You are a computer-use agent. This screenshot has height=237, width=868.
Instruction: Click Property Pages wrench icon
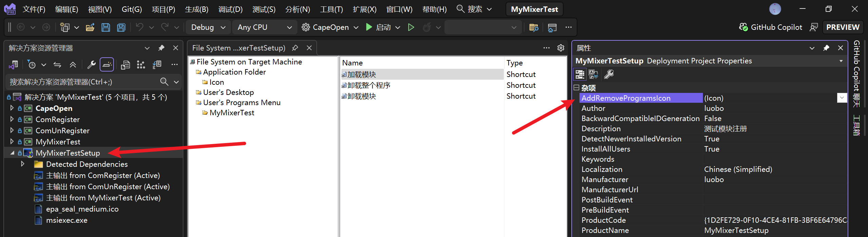(x=609, y=74)
